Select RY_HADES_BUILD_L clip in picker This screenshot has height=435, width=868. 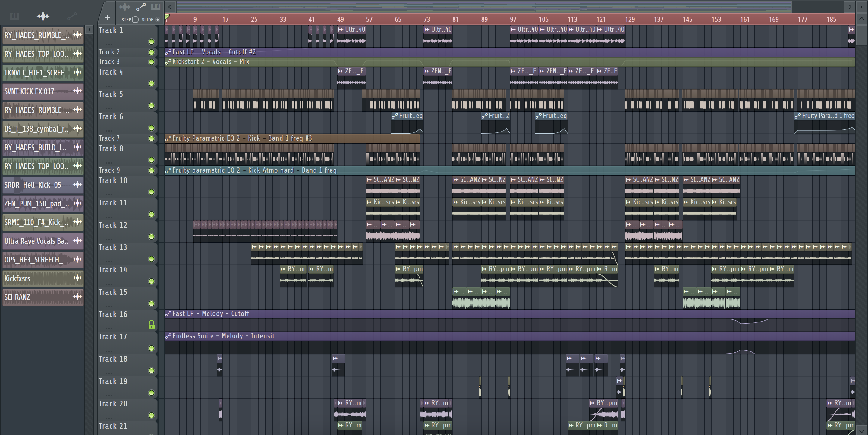pos(43,147)
